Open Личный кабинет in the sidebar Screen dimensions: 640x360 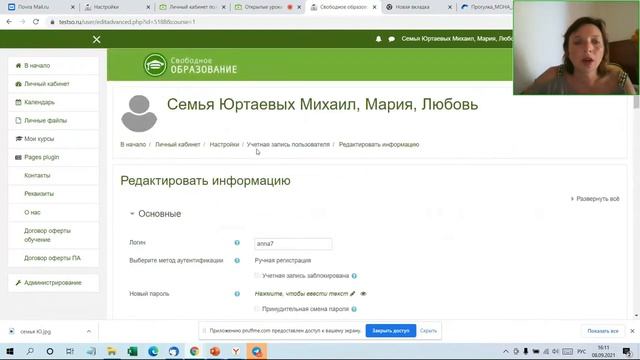(x=53, y=84)
